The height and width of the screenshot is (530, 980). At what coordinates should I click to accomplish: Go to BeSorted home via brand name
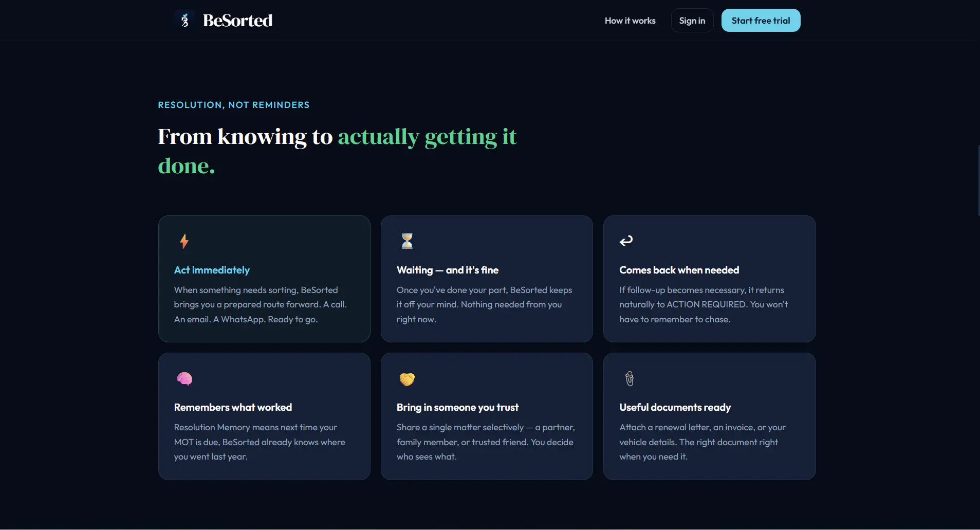[238, 21]
